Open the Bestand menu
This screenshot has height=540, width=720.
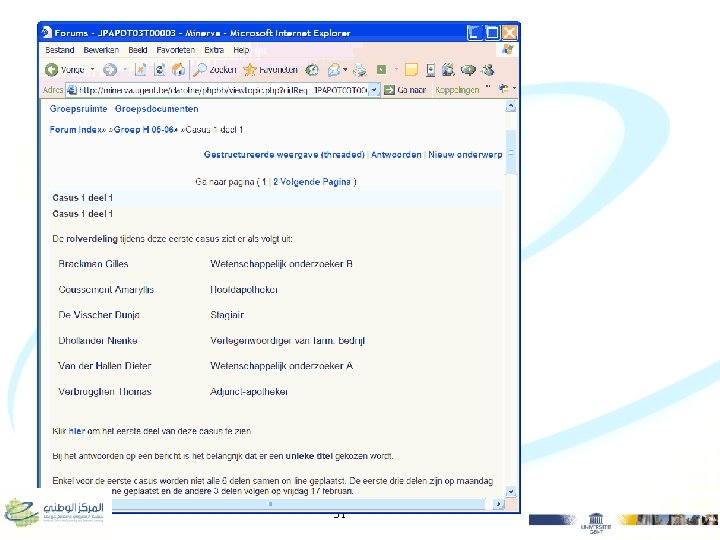tap(60, 50)
